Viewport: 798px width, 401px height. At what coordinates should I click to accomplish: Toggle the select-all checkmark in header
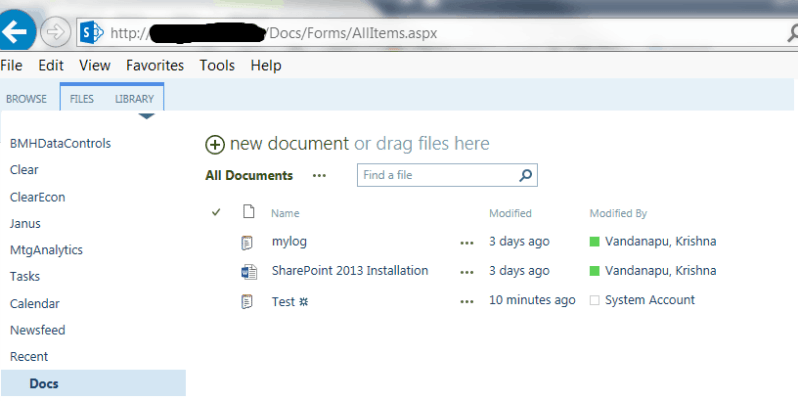point(216,212)
